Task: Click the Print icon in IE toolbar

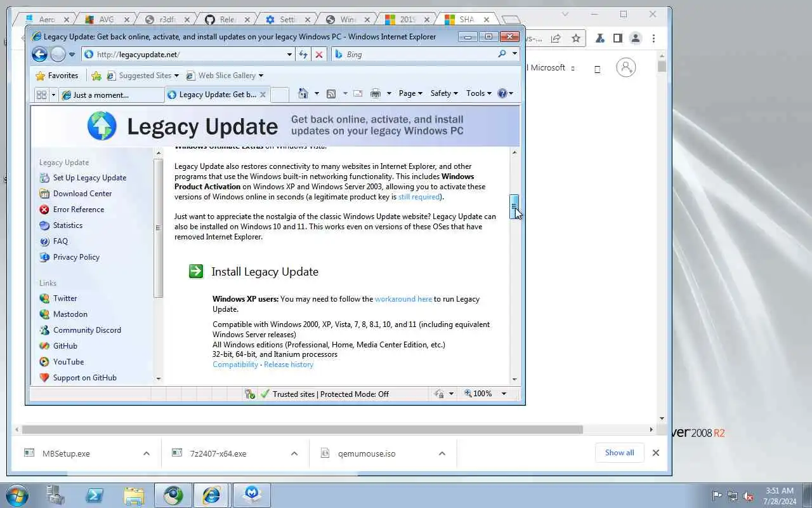Action: pyautogui.click(x=376, y=93)
